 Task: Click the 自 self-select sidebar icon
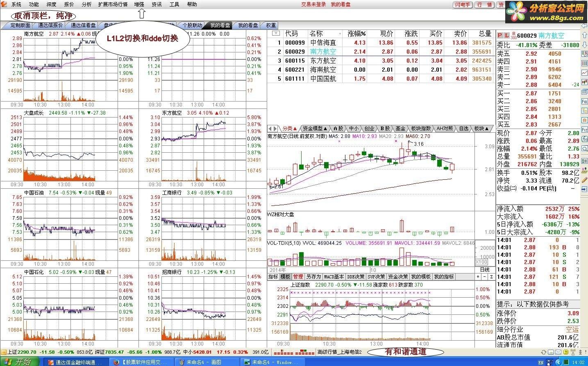tap(584, 120)
